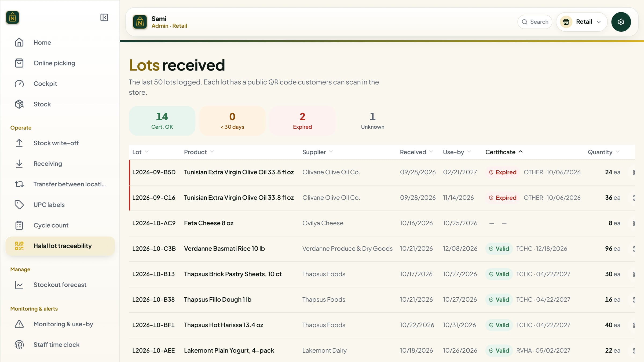Click Expired badge for lot L2026-09-B5D
Image resolution: width=644 pixels, height=362 pixels.
pyautogui.click(x=503, y=172)
